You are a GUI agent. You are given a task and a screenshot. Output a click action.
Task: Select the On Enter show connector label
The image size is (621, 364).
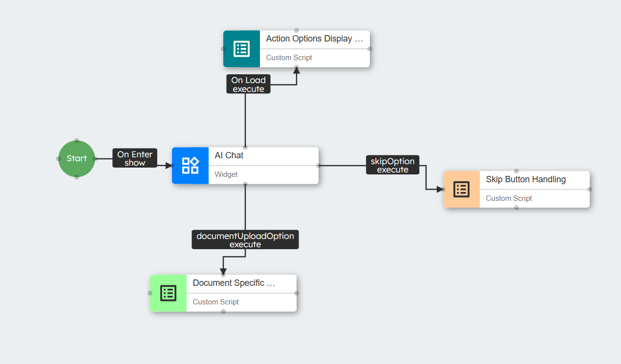[135, 158]
